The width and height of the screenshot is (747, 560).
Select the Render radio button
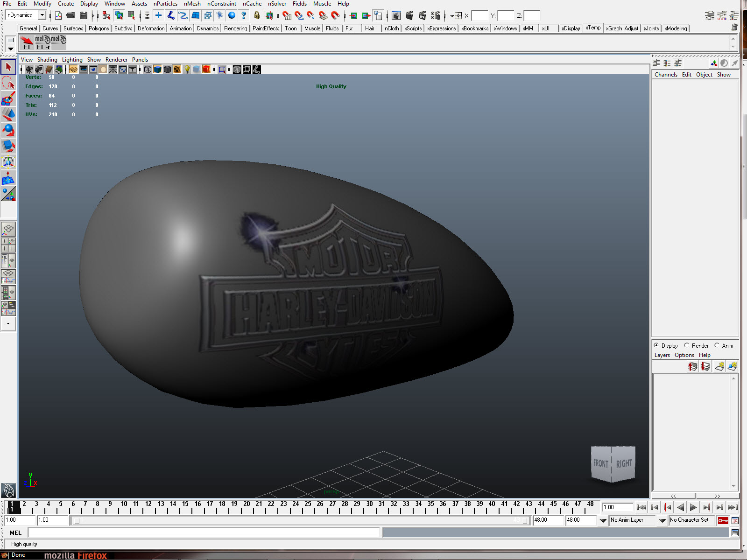687,346
